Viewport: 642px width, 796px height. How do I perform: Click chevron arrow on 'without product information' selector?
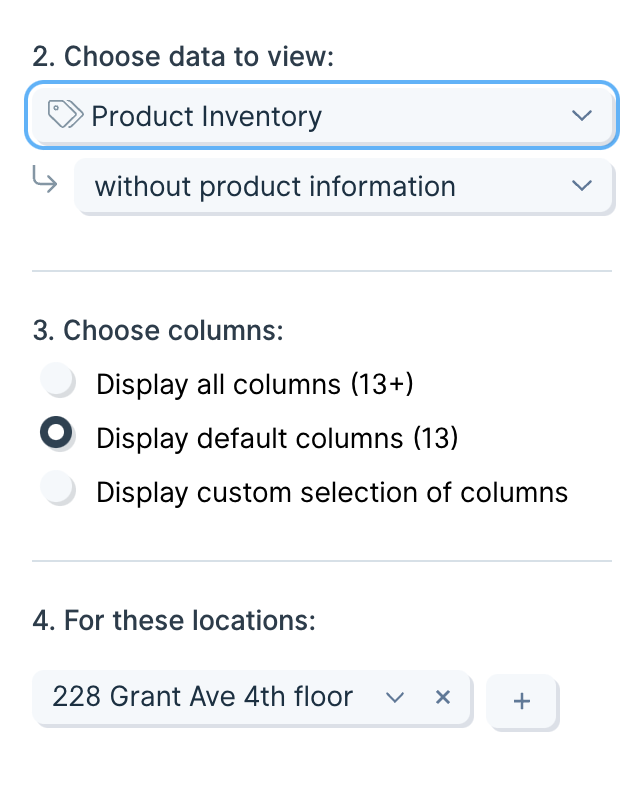[x=582, y=185]
